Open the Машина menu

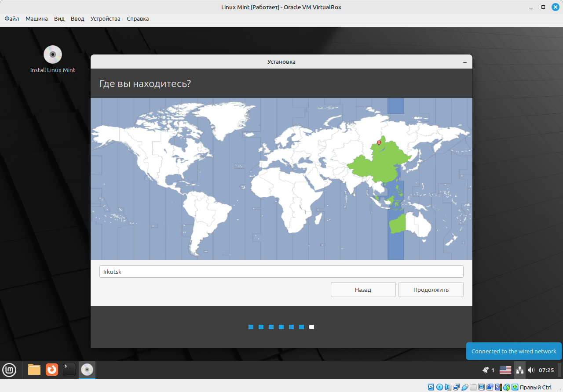pos(37,18)
